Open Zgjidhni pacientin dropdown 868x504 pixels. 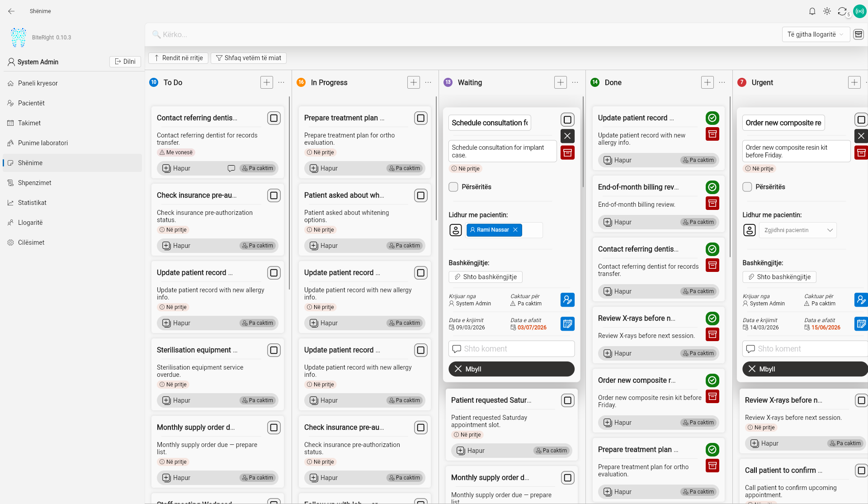(798, 230)
